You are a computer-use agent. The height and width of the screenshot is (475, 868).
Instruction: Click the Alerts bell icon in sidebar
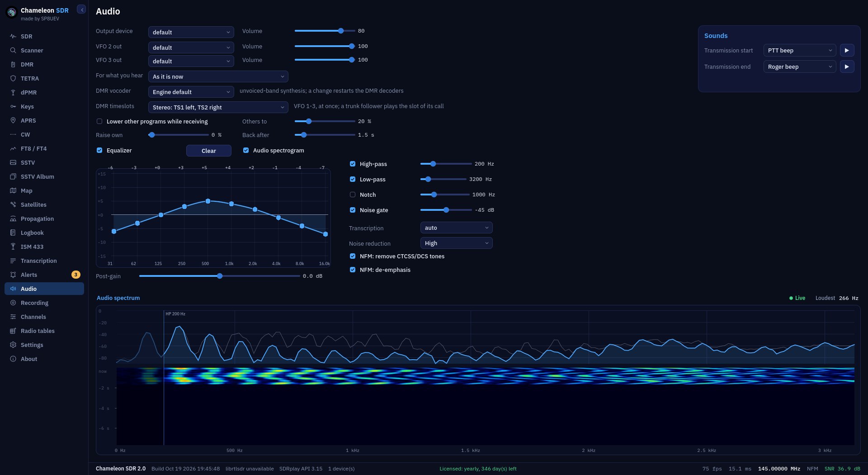point(13,275)
